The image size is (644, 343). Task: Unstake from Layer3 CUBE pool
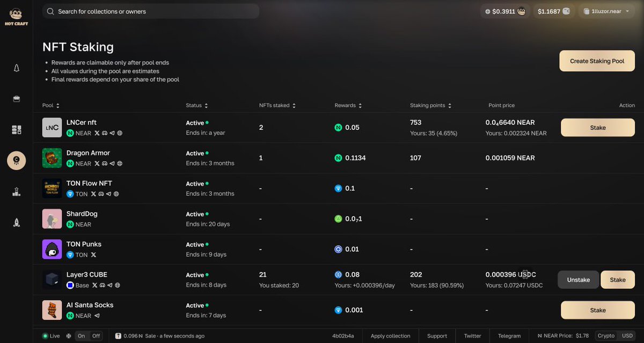578,280
